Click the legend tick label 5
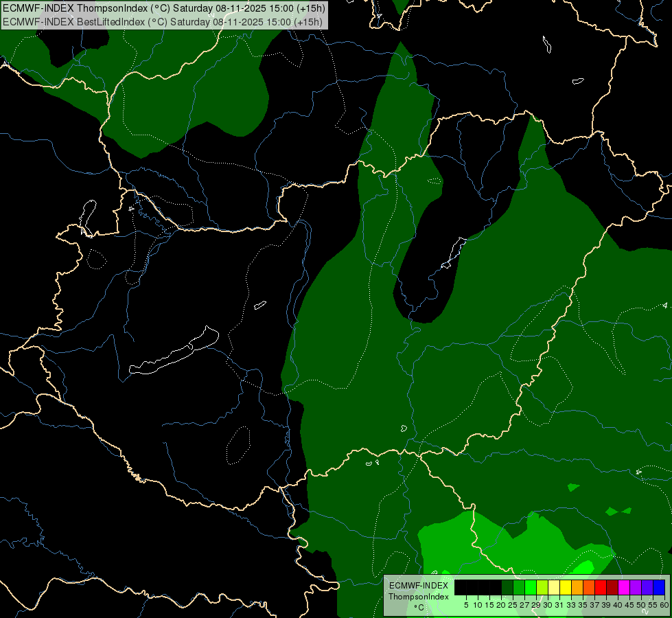 point(466,605)
